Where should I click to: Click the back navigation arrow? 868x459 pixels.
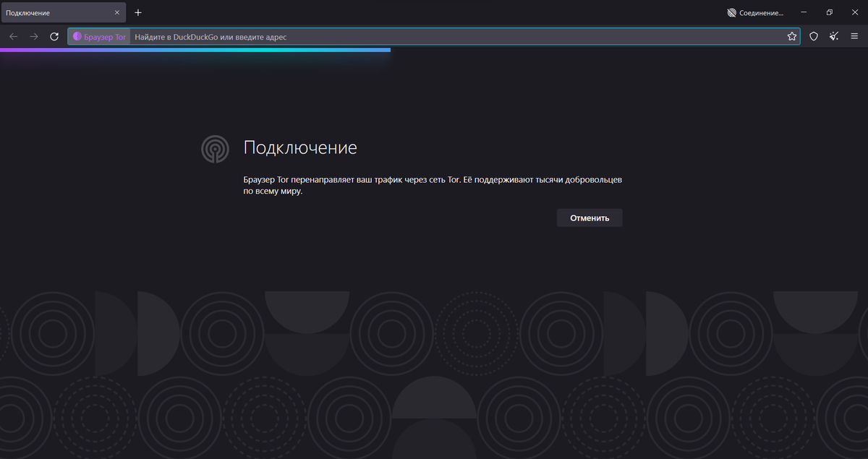[x=13, y=36]
